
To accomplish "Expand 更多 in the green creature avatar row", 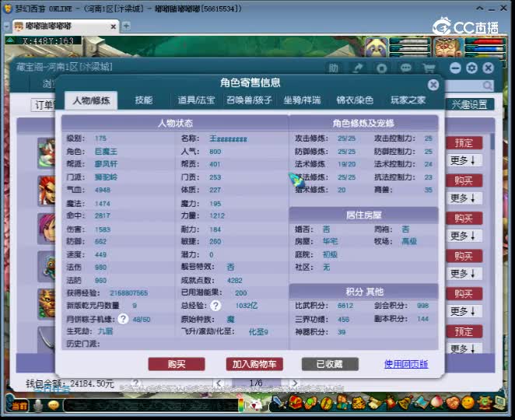I will click(464, 273).
